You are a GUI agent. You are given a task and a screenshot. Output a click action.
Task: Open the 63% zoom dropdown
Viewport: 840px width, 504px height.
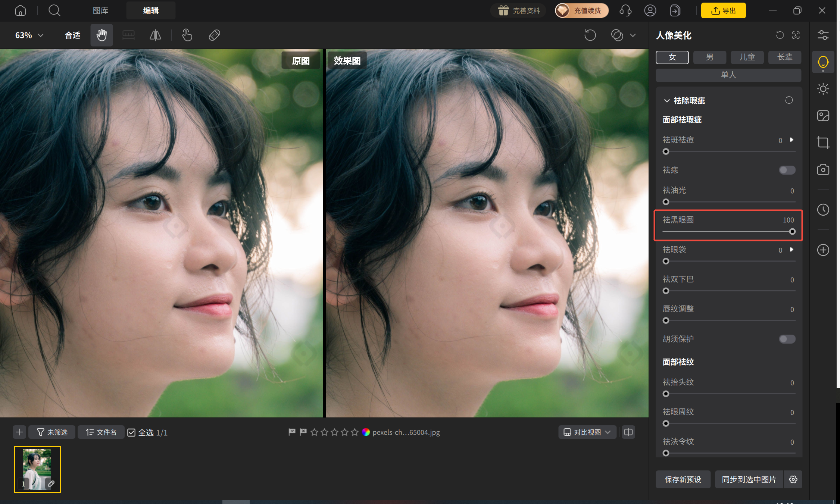[29, 35]
